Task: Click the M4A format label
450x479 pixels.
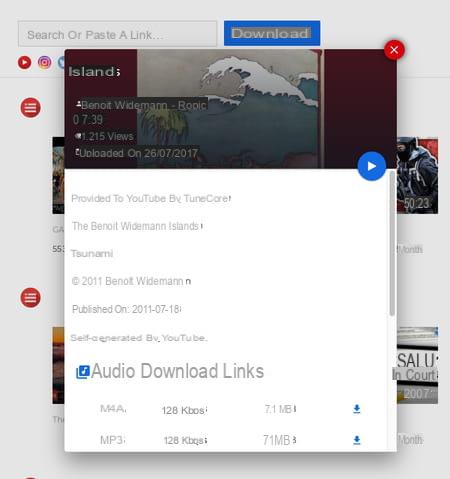Action: 113,409
